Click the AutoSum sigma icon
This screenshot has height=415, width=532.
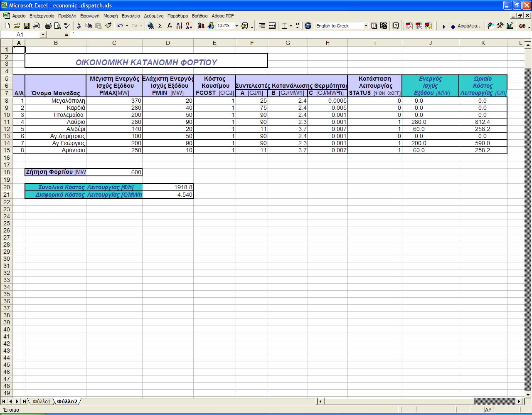pyautogui.click(x=160, y=26)
